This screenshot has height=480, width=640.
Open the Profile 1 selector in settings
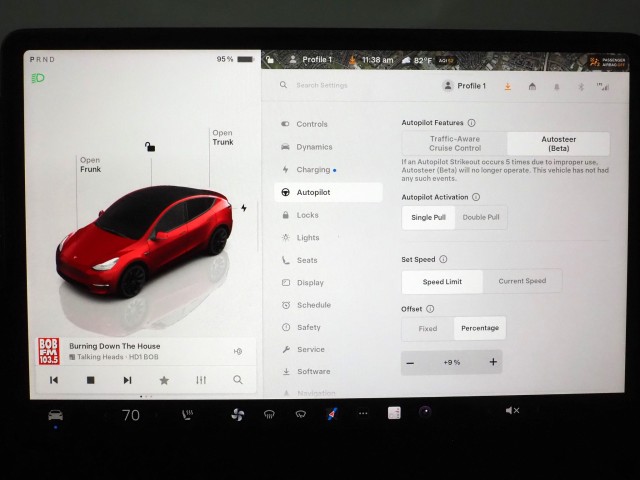coord(464,86)
